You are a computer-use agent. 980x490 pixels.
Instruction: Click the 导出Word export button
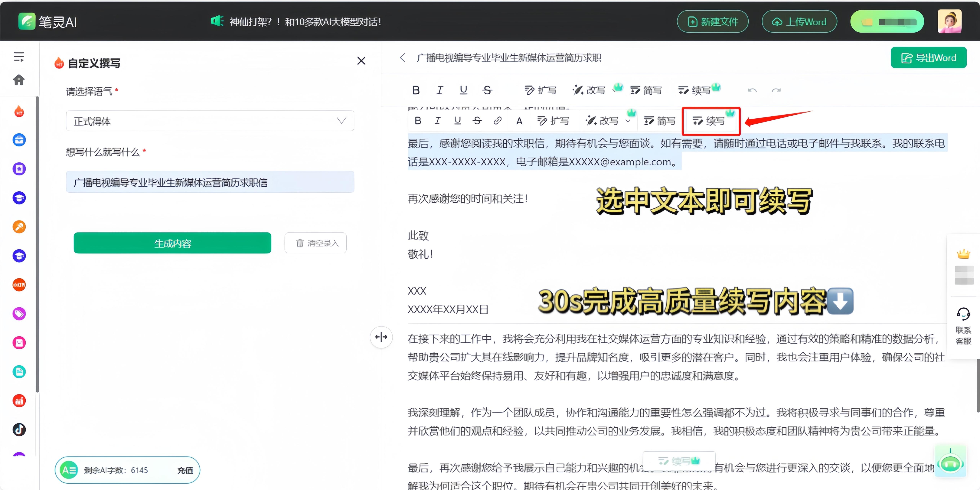click(928, 57)
